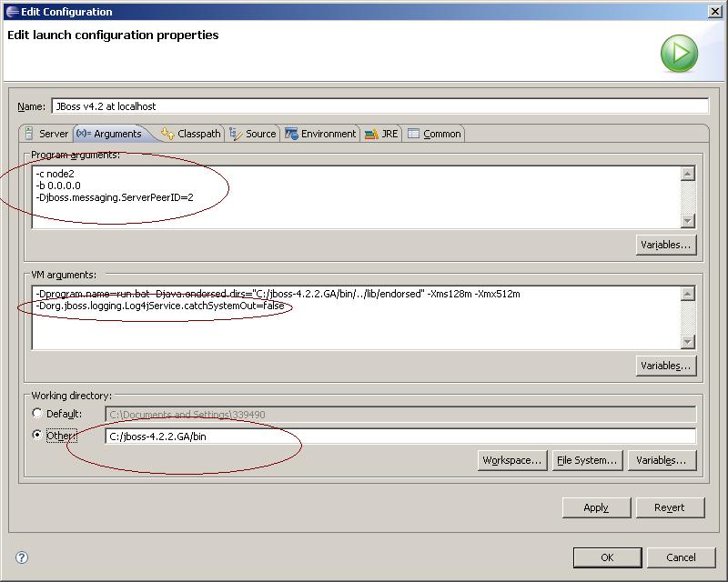Click Variables button under Program arguments
The height and width of the screenshot is (582, 728).
pyautogui.click(x=666, y=245)
